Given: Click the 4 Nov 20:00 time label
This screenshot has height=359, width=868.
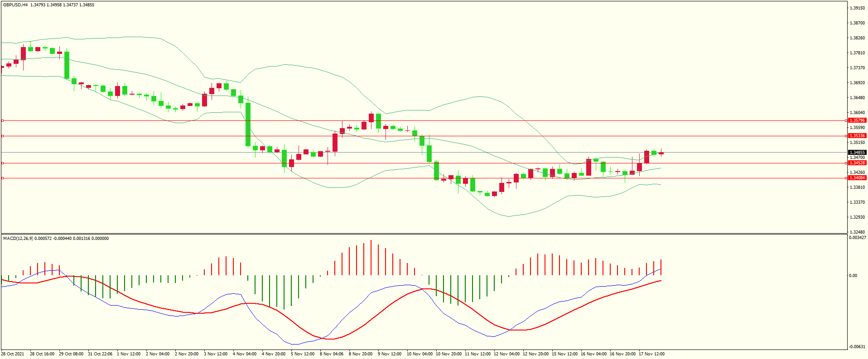Looking at the screenshot, I should tap(274, 354).
